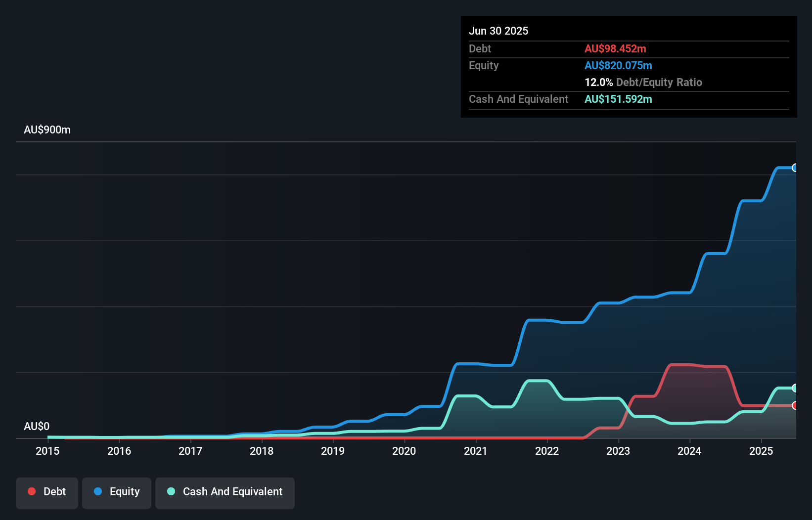Expand the Debt/Equity Ratio row
The image size is (812, 520).
point(643,82)
